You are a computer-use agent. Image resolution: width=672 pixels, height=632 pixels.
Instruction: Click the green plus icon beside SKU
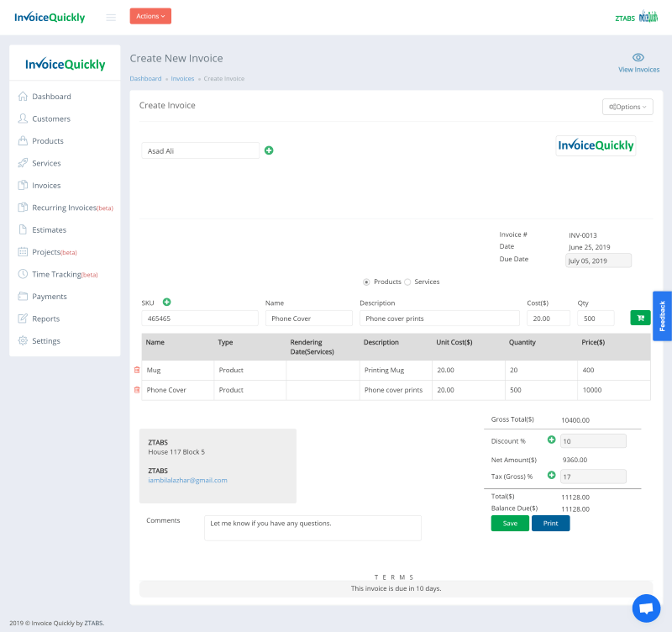(166, 302)
